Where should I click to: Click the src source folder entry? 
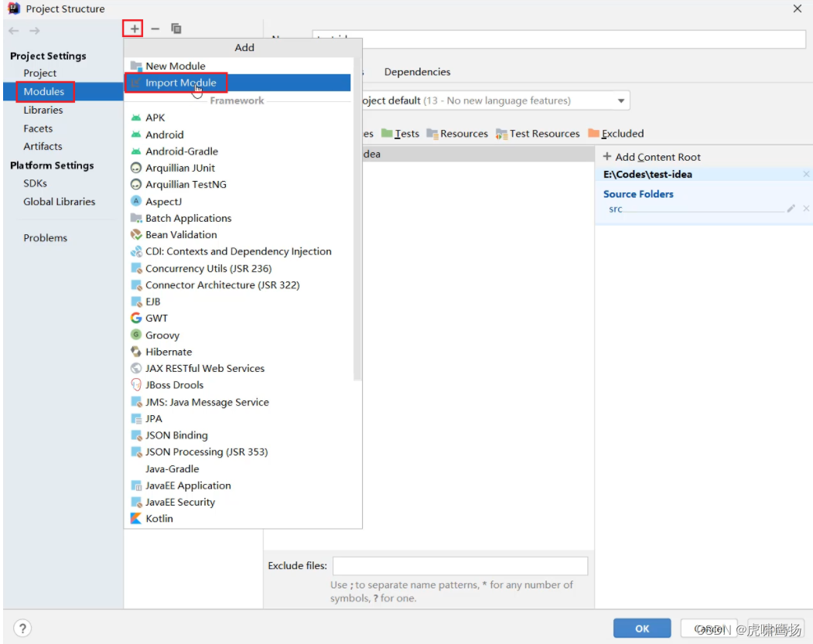(x=616, y=209)
